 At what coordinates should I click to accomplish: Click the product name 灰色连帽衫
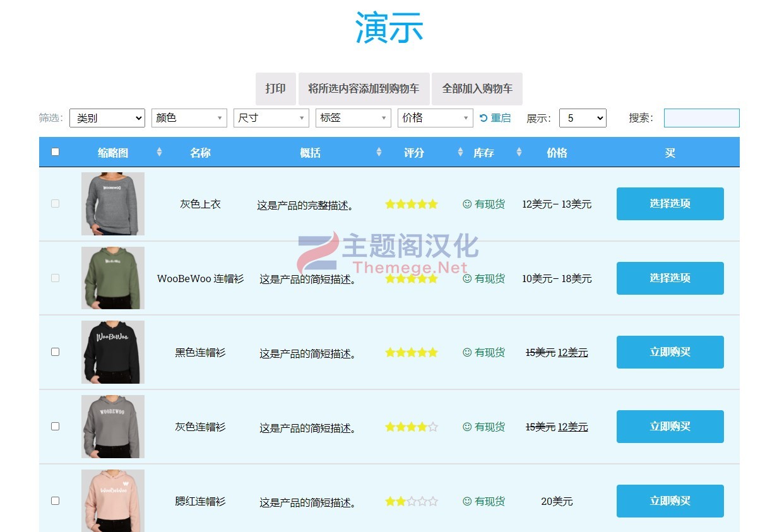coord(200,427)
